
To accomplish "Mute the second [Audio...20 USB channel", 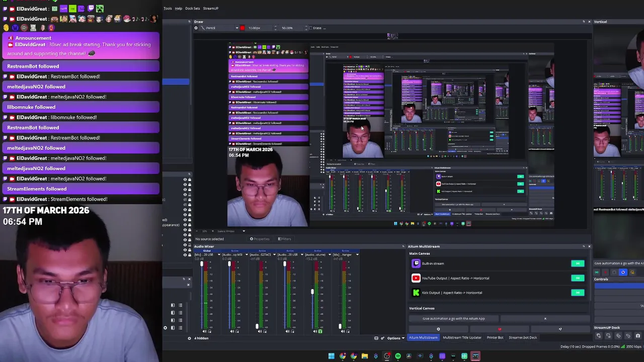I will [287, 331].
